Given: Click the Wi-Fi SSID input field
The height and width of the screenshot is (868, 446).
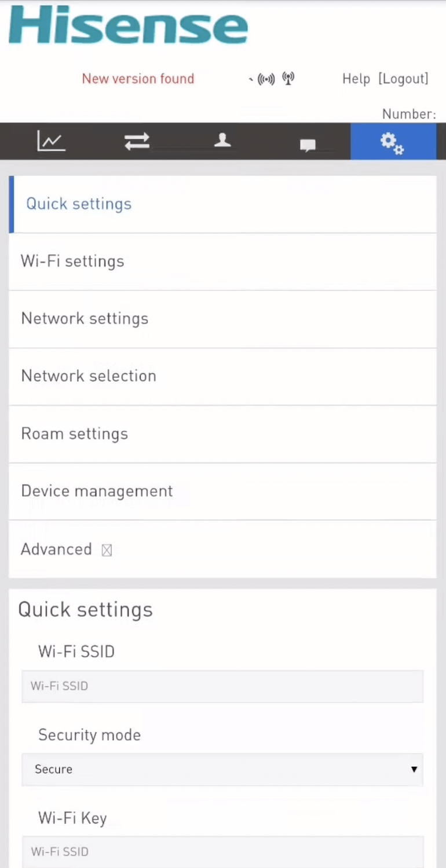Looking at the screenshot, I should [x=222, y=686].
